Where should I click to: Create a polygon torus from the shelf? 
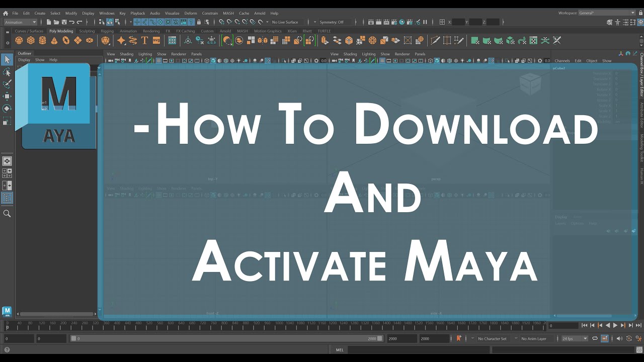click(x=66, y=41)
